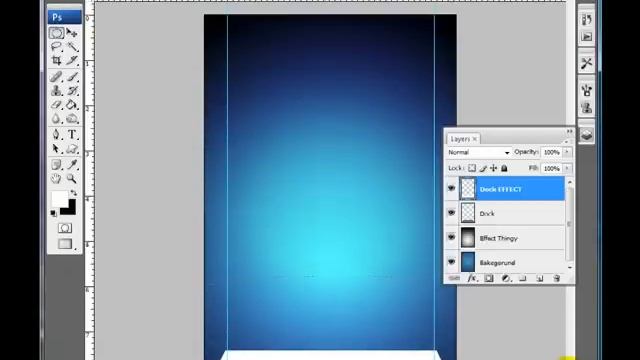Select the Blur tool
Screen dimensions: 640x360
(x=56, y=118)
